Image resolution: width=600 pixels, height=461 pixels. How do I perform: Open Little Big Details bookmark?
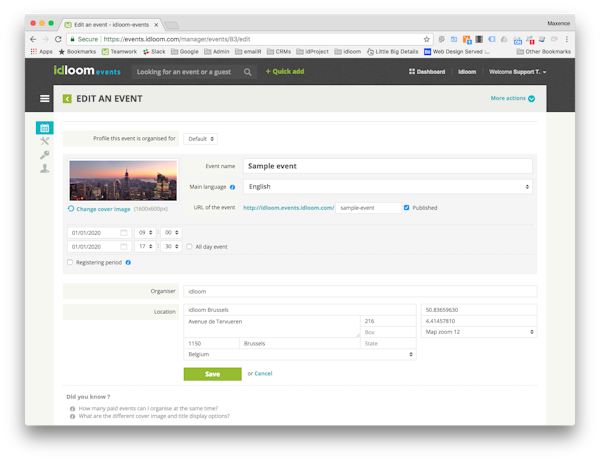pos(393,51)
